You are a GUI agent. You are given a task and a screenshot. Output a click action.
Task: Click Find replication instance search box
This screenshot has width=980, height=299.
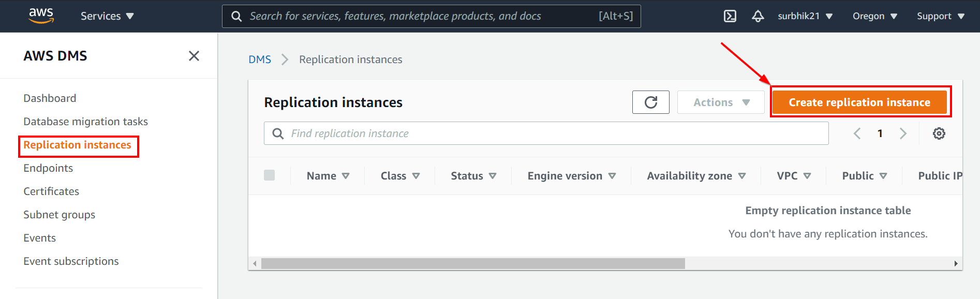[x=546, y=133]
